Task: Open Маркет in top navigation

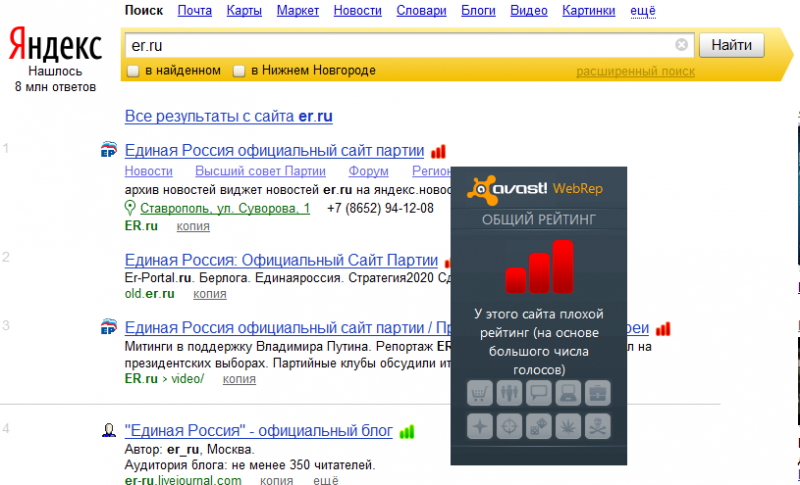Action: (x=297, y=11)
